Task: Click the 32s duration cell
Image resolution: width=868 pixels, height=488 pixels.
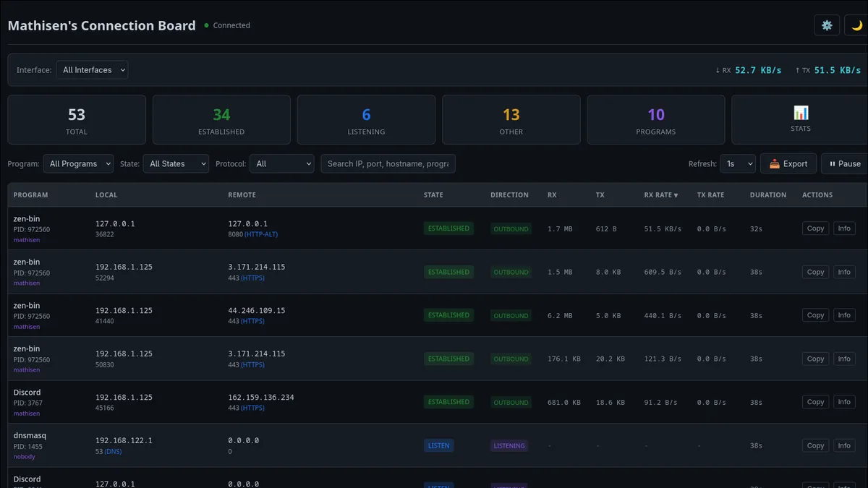Action: point(757,228)
